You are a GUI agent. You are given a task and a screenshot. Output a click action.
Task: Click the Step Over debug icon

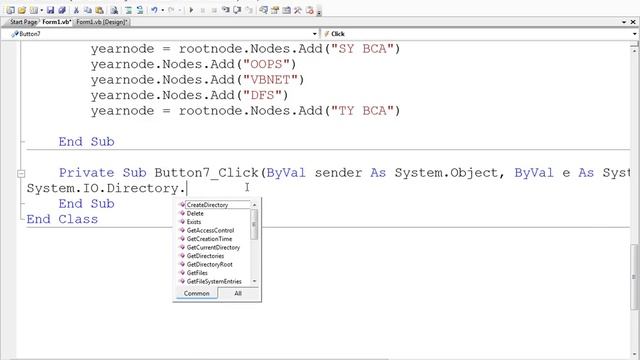[237, 10]
